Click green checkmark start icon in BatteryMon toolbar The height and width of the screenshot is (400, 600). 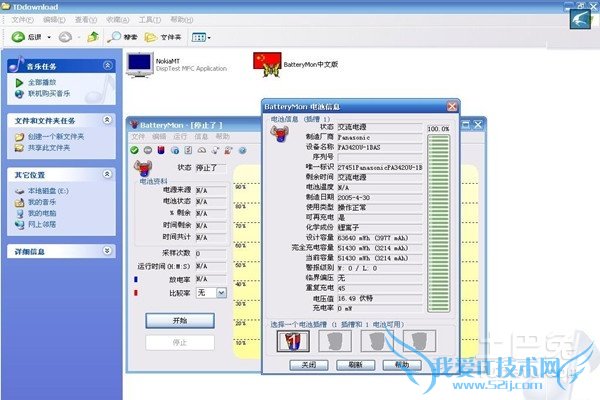tap(134, 150)
